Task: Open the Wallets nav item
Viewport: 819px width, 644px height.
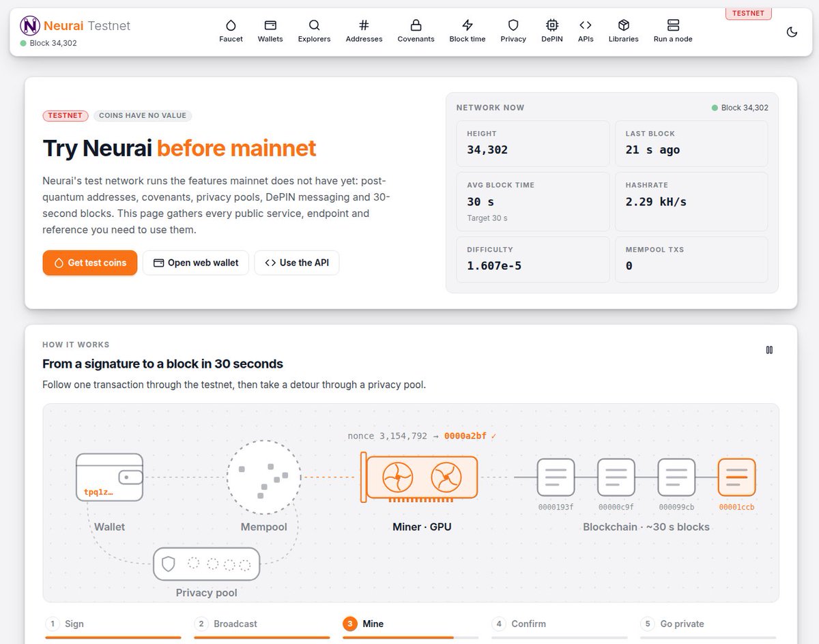Action: pos(270,31)
